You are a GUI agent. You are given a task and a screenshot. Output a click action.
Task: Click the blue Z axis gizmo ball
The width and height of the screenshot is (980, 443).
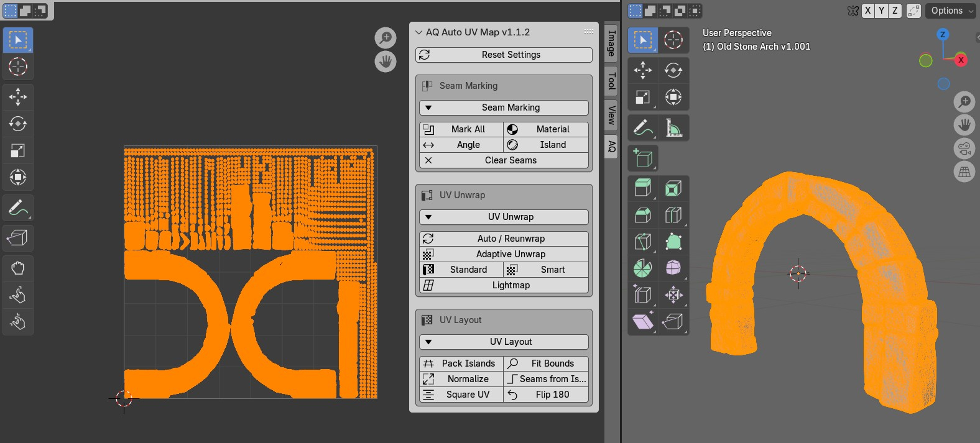pyautogui.click(x=943, y=34)
